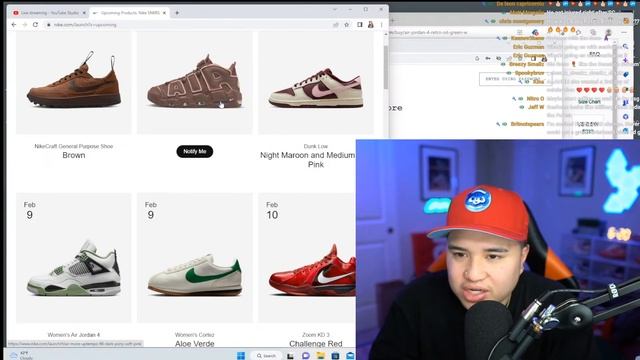Open Women's Cortez Aloe Verde image
This screenshot has height=360, width=640.
coord(195,258)
